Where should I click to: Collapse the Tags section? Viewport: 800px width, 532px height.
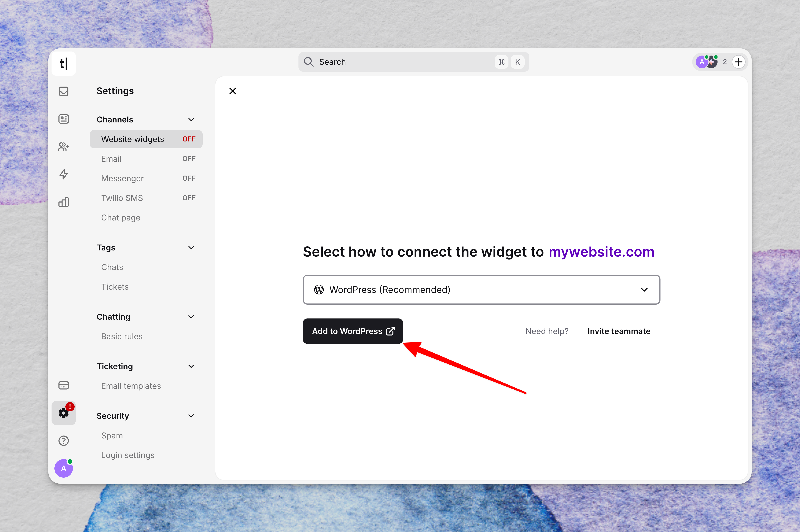click(191, 248)
